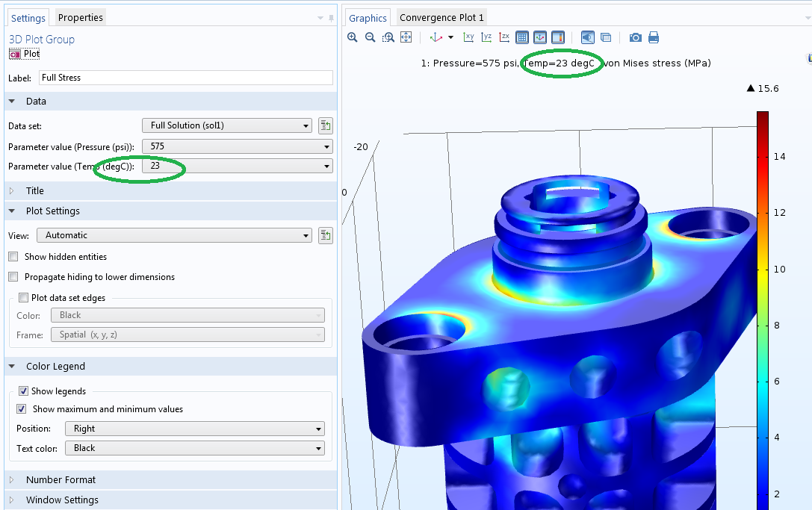Viewport: 812px width, 510px height.
Task: Uncheck Show maximum and minimum values
Action: [x=22, y=409]
